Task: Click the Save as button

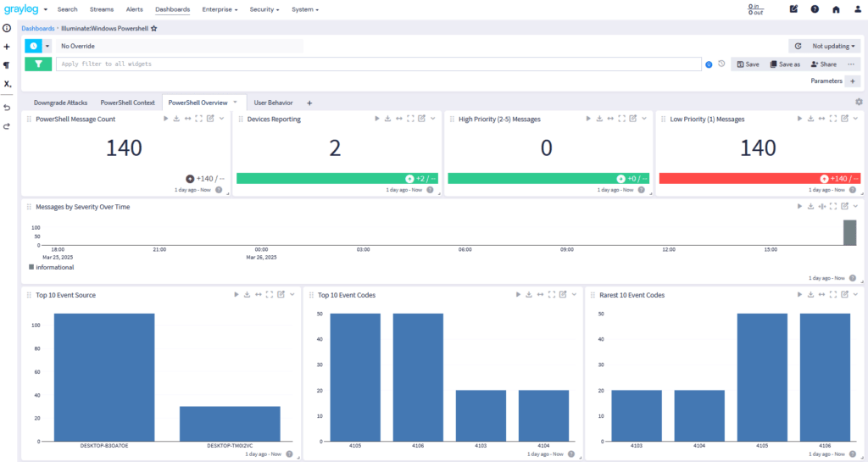Action: click(784, 64)
